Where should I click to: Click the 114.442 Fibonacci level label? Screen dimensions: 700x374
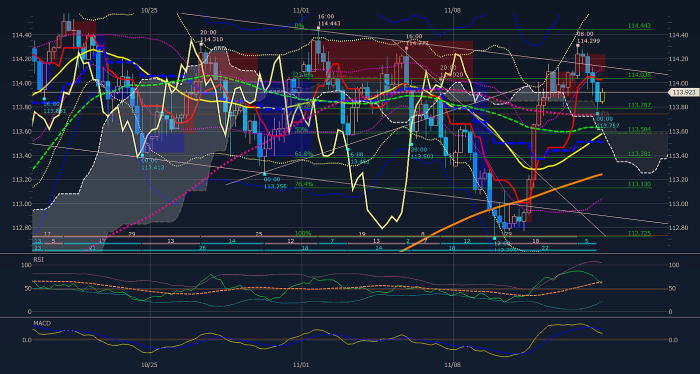click(639, 26)
